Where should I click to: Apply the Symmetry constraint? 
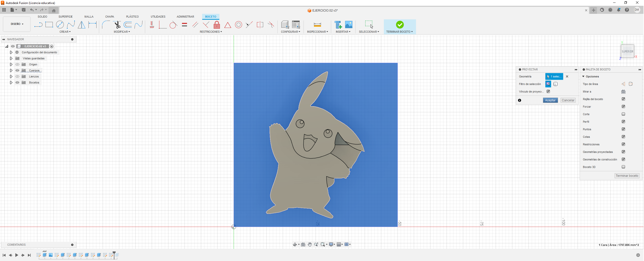[x=260, y=25]
